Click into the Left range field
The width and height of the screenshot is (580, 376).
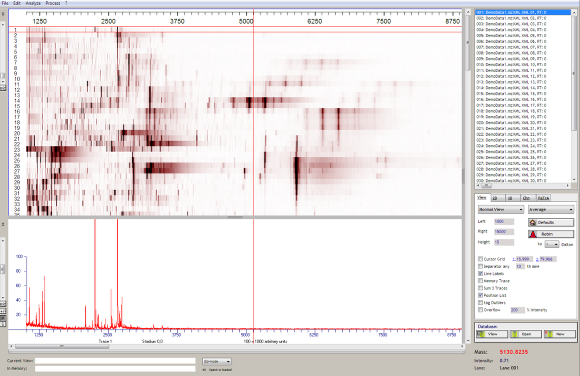pyautogui.click(x=504, y=221)
